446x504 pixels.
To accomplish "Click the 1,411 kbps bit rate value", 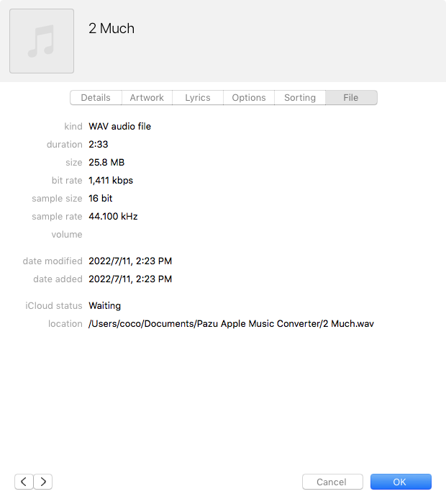I will tap(111, 181).
